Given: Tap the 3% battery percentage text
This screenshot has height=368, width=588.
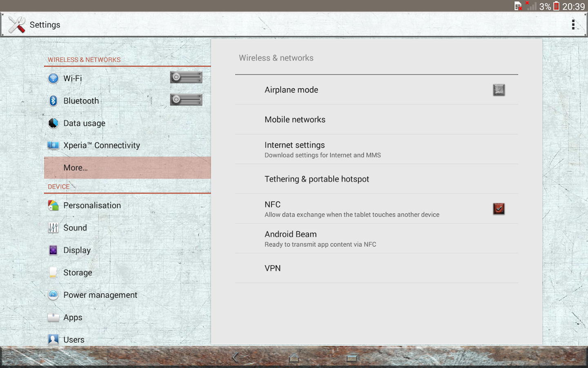Looking at the screenshot, I should point(545,6).
